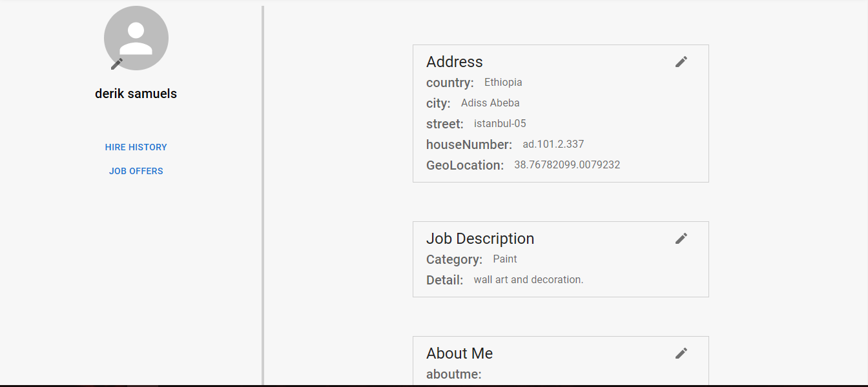
Task: Select the Detail text wall art and decoration
Action: click(528, 280)
